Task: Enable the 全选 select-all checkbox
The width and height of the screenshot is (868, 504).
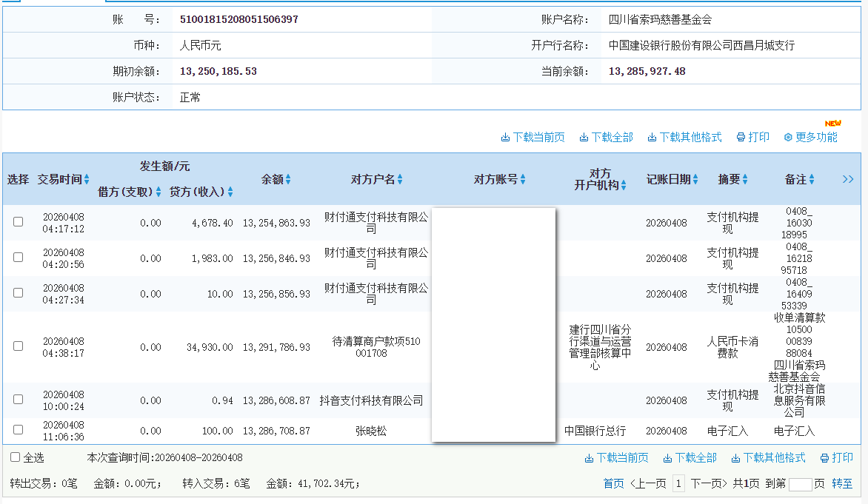Action: (x=13, y=457)
